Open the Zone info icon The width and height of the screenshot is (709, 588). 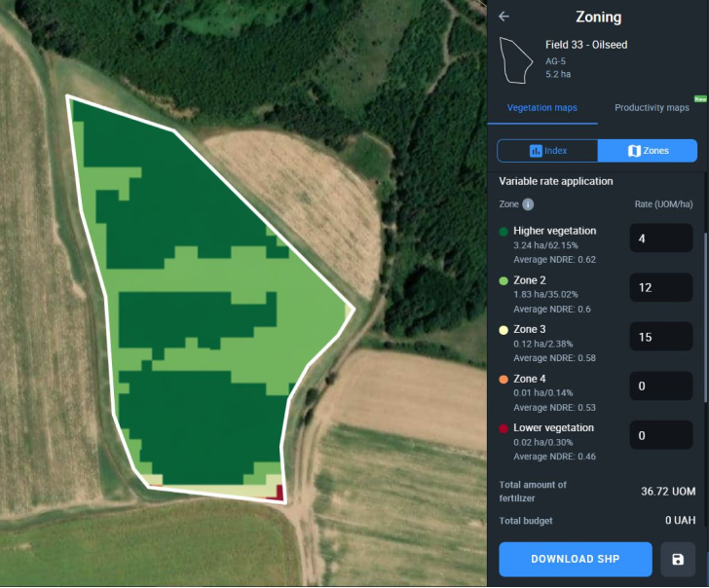[x=528, y=204]
